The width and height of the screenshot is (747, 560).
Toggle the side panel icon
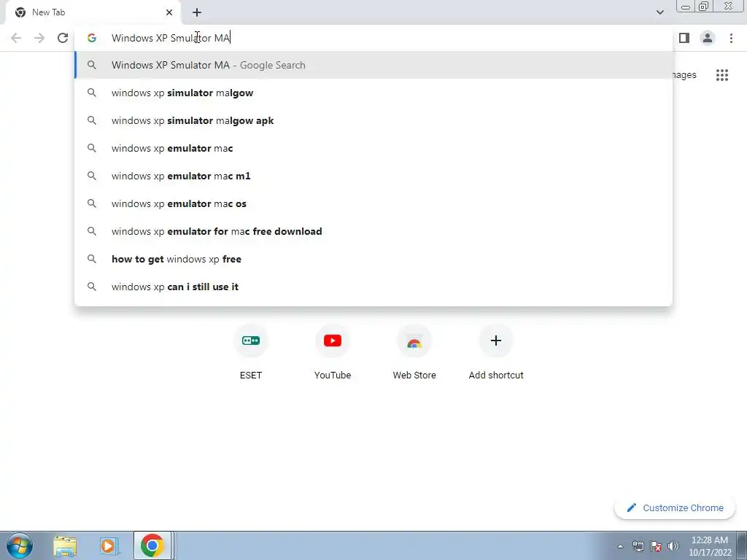point(684,38)
